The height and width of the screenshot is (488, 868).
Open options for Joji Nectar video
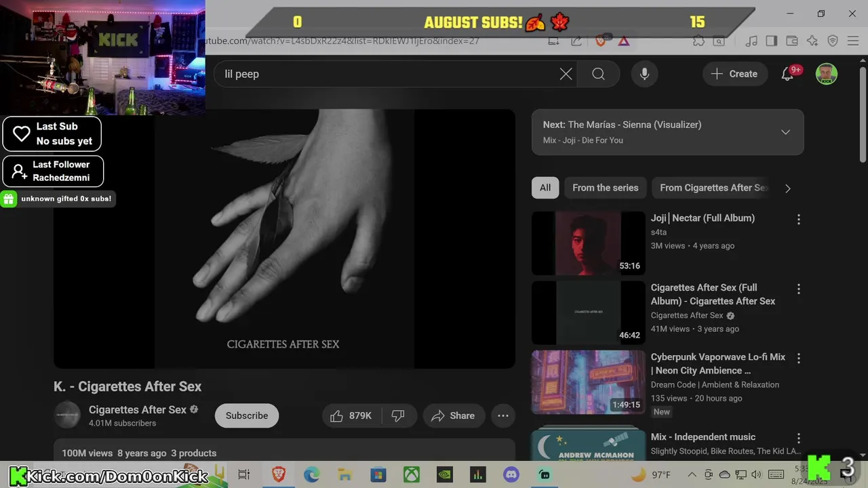(x=798, y=219)
